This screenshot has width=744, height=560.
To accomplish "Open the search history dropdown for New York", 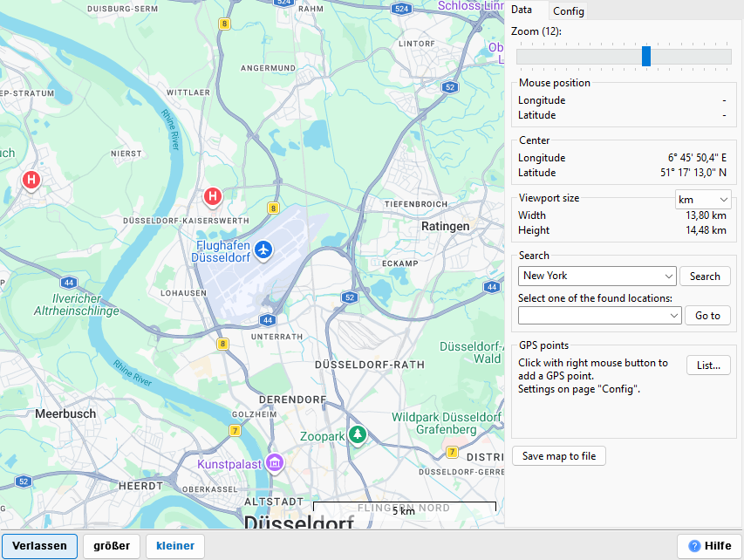I will [x=670, y=276].
